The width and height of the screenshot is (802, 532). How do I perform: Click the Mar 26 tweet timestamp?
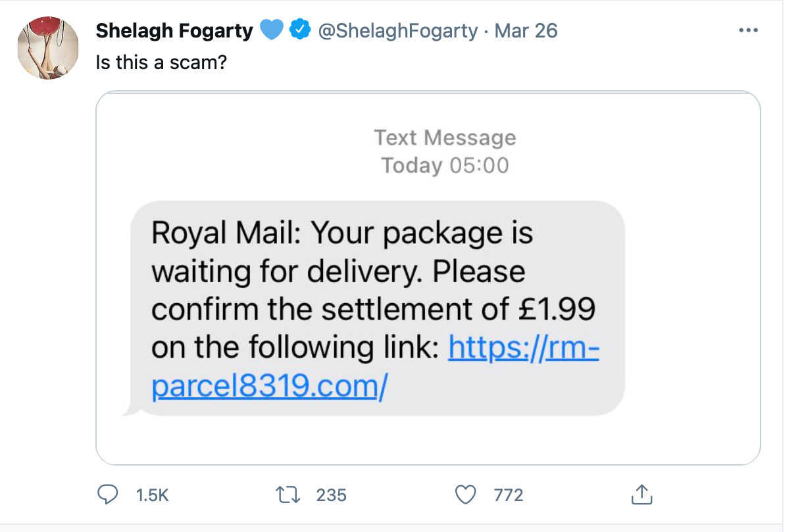(526, 30)
